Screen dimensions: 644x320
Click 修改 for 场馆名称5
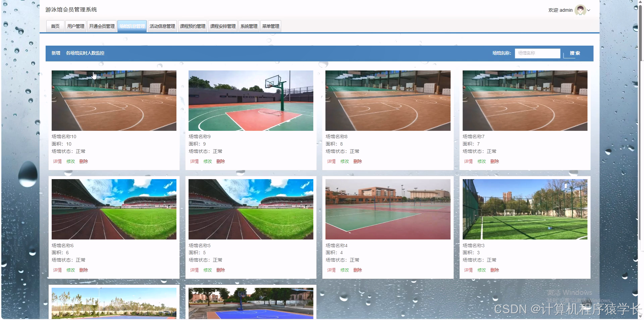[x=207, y=270]
